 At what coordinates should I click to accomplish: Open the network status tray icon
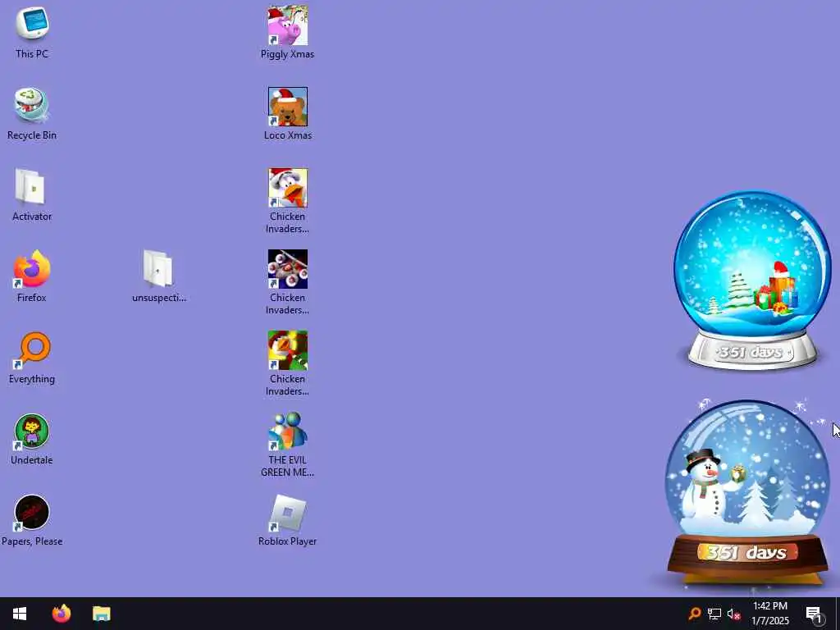click(x=714, y=614)
